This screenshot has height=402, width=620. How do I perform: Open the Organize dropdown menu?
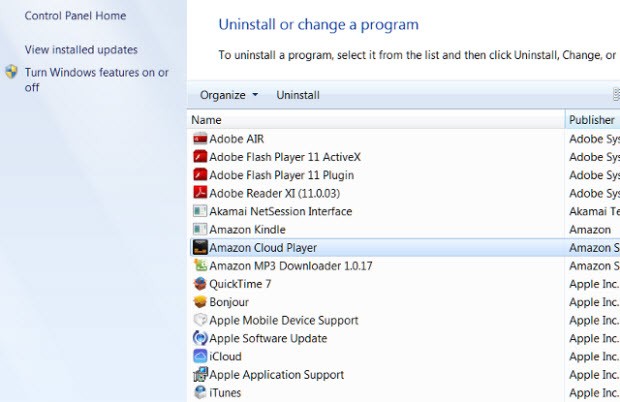click(229, 95)
